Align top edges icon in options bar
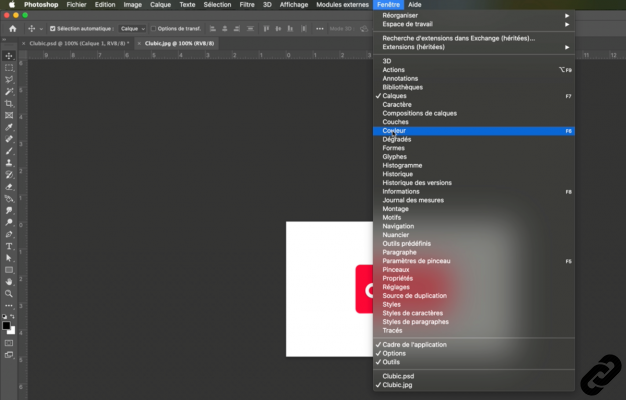Viewport: 626px width, 400px height. (x=266, y=29)
